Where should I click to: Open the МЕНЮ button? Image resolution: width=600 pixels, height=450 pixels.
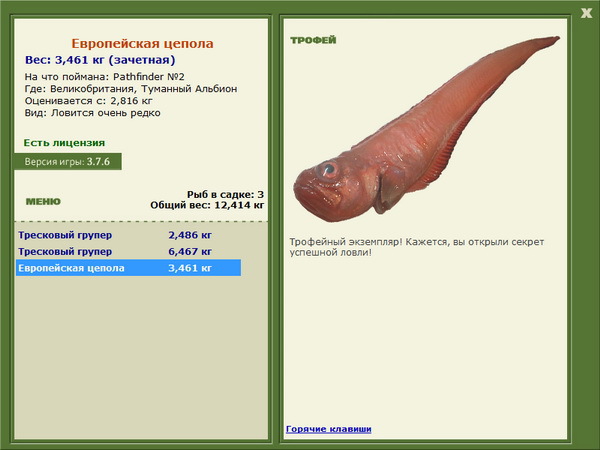tap(43, 202)
